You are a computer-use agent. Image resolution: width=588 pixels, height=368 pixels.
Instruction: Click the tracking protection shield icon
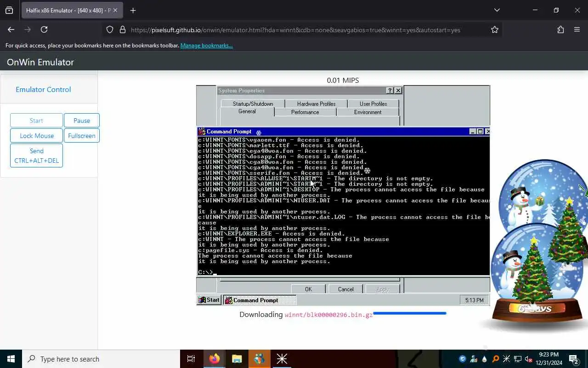pos(110,29)
